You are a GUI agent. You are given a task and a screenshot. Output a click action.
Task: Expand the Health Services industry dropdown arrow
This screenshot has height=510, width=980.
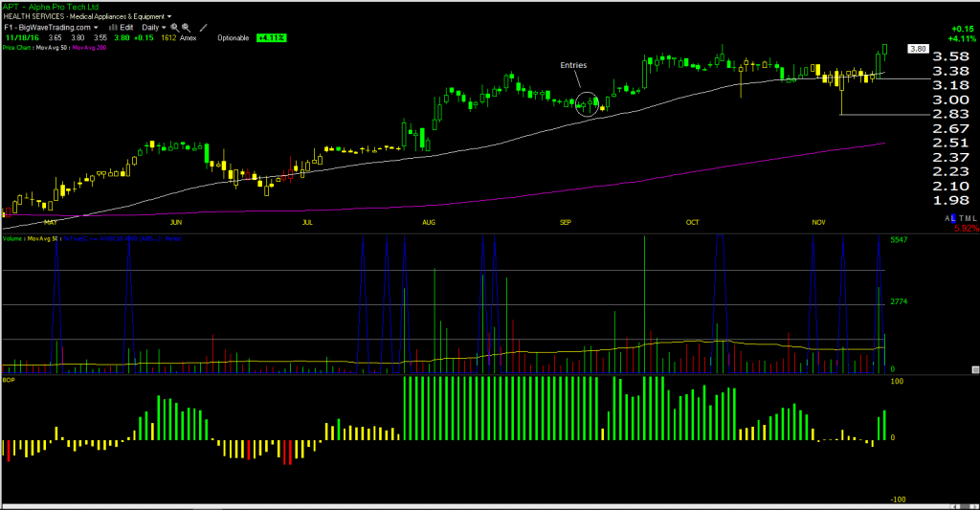[169, 17]
